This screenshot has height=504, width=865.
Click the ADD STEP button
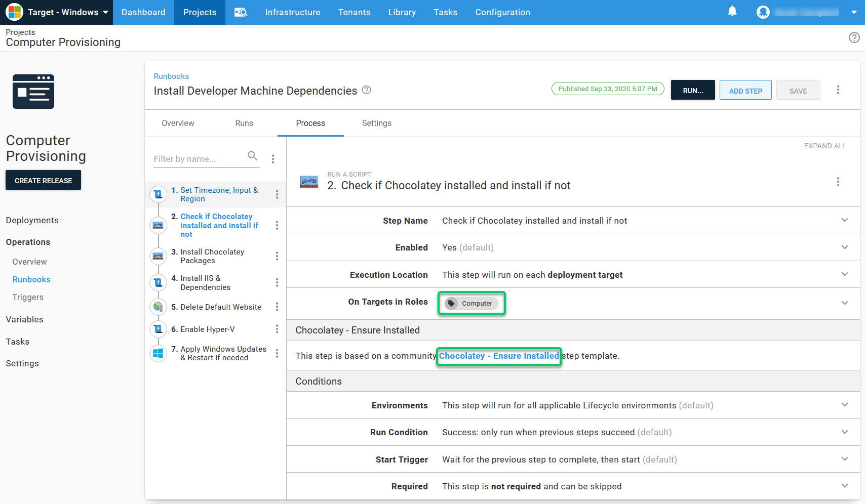(x=745, y=91)
